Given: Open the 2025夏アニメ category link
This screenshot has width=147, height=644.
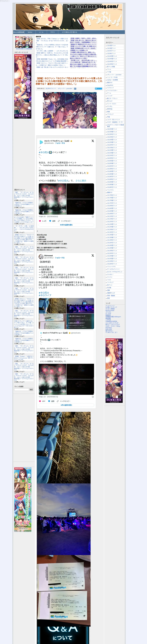Looking at the screenshot, I should (x=111, y=46).
